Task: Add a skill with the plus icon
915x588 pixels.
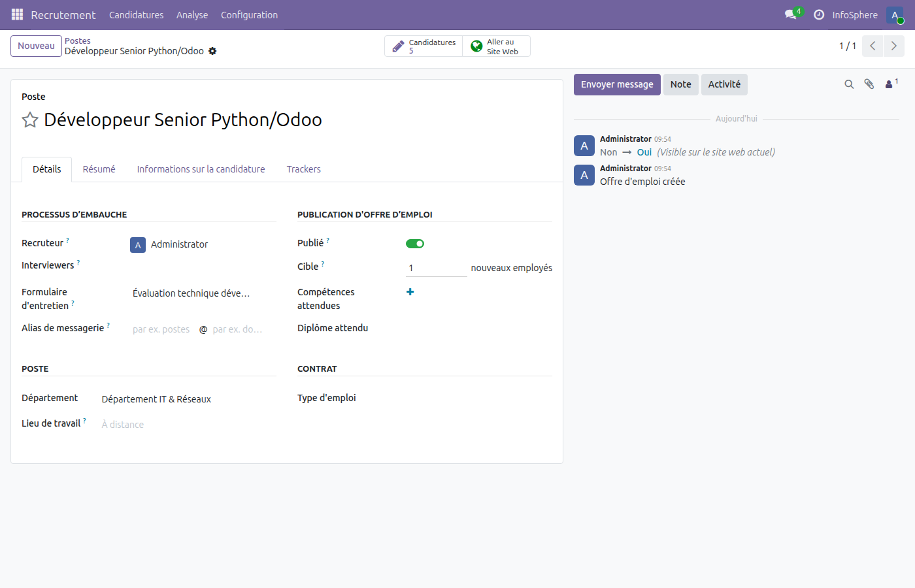Action: 410,292
